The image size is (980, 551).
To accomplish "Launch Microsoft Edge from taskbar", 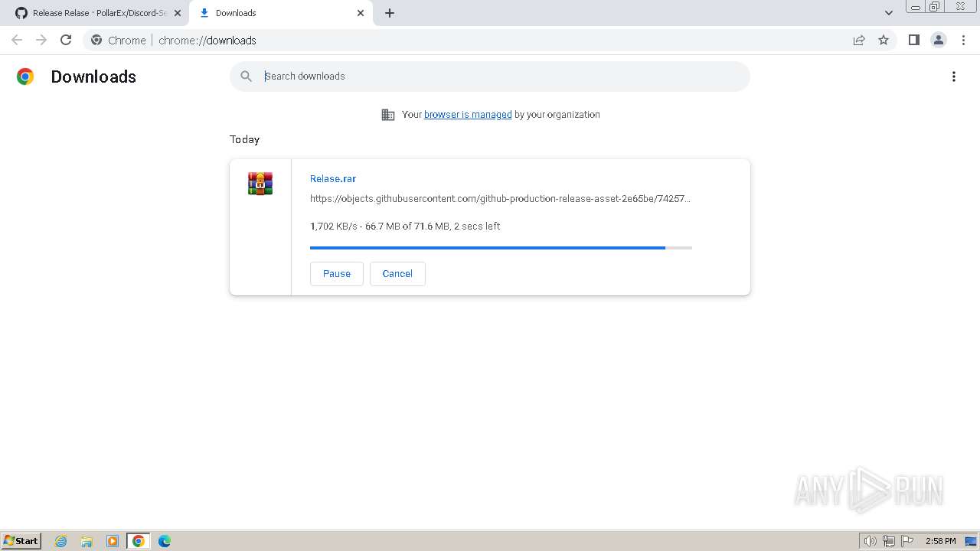I will point(165,541).
